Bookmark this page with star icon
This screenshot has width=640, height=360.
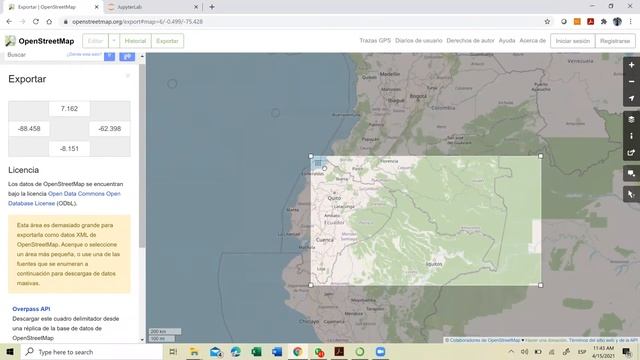pyautogui.click(x=547, y=22)
